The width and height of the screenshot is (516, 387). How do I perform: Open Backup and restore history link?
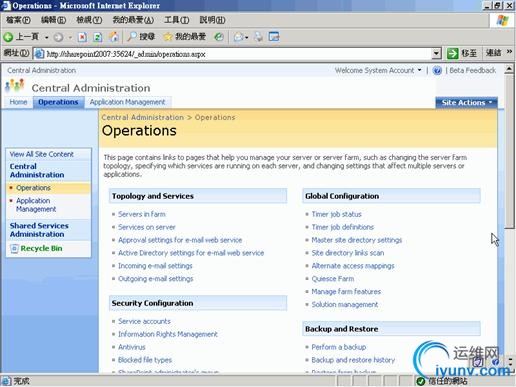[x=353, y=360]
